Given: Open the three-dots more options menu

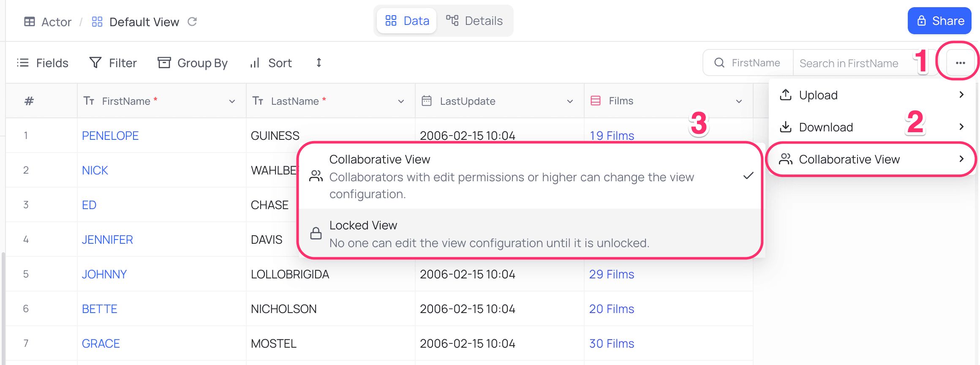Looking at the screenshot, I should 960,63.
